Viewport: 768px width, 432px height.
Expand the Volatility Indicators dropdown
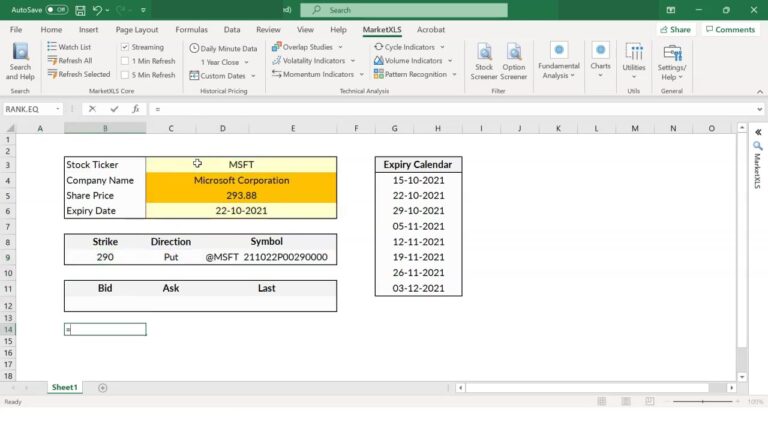coord(353,61)
